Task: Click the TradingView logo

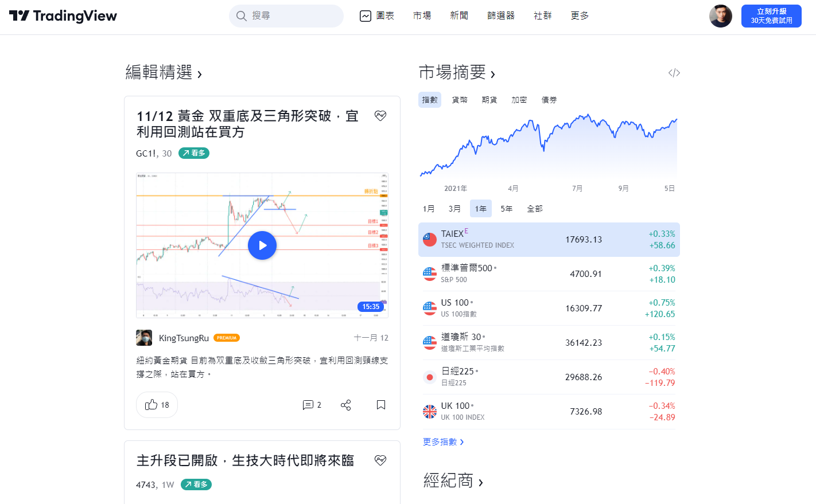Action: tap(63, 16)
